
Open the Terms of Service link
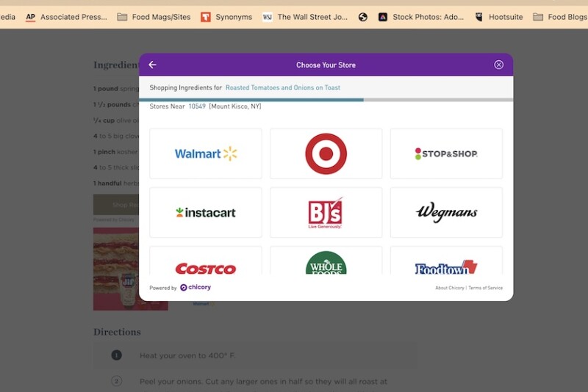[485, 288]
